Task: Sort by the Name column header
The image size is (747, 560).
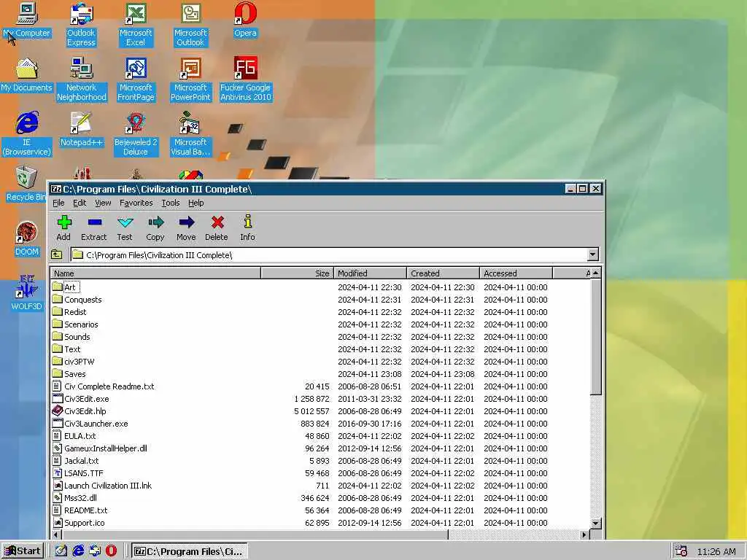Action: (156, 273)
